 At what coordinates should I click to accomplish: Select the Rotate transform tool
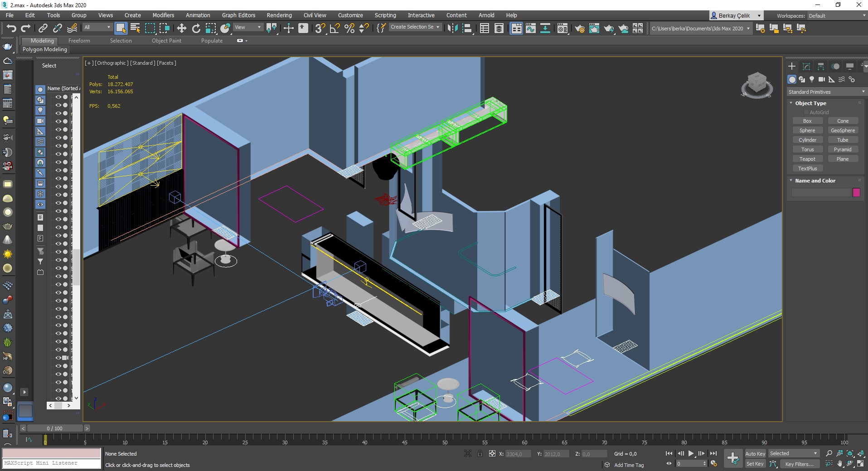pos(196,29)
